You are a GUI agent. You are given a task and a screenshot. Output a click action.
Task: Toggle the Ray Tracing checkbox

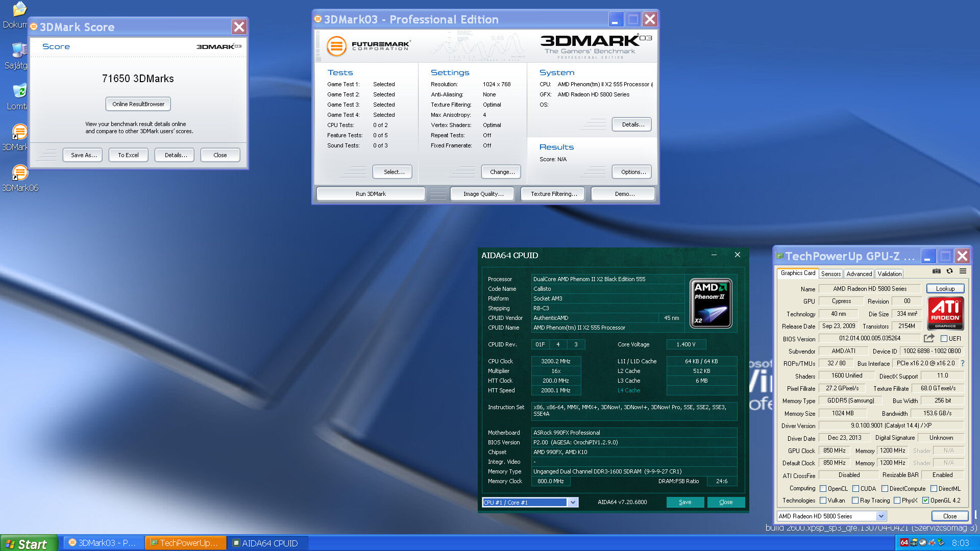click(855, 500)
